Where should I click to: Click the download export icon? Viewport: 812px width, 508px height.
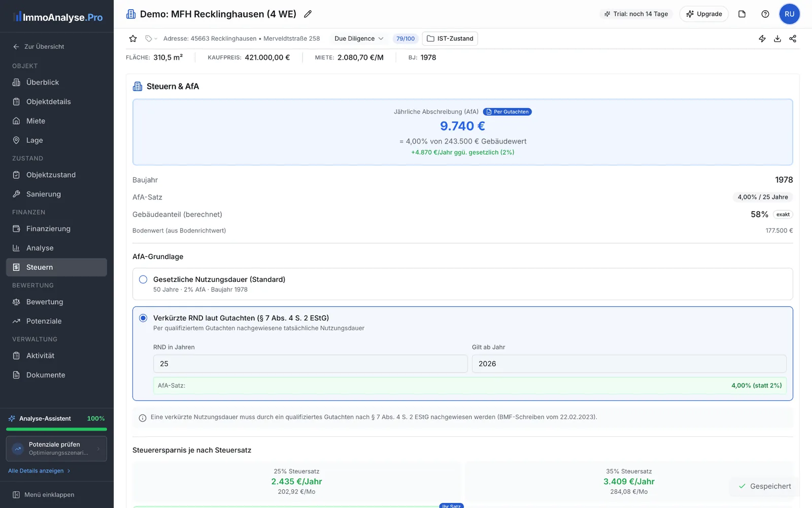pos(777,39)
